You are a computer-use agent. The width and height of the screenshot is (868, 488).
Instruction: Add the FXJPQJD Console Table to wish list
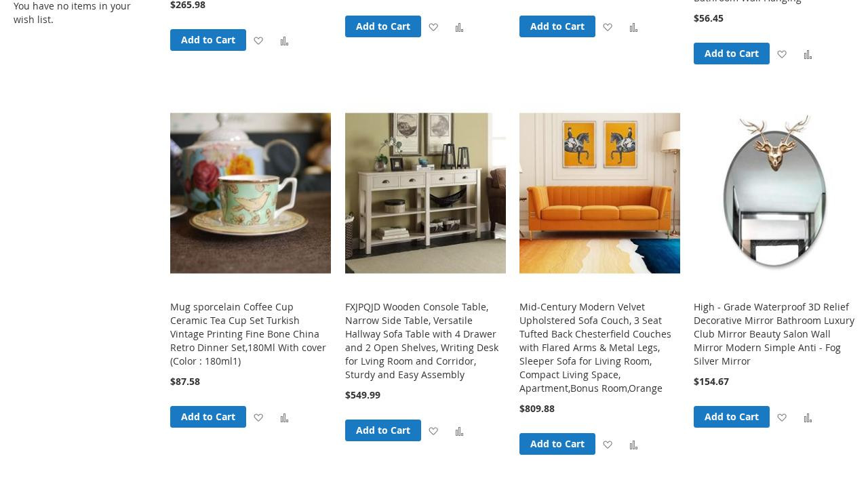[433, 431]
